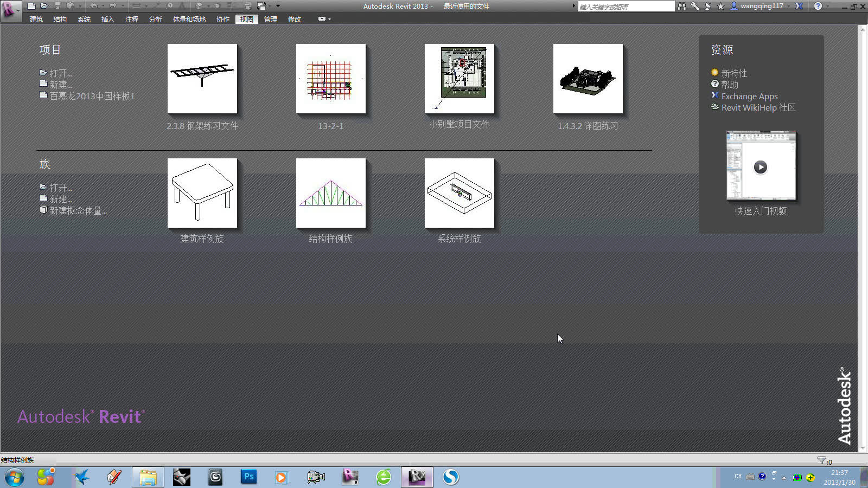Select the 视图 ribbon tab

pyautogui.click(x=247, y=19)
